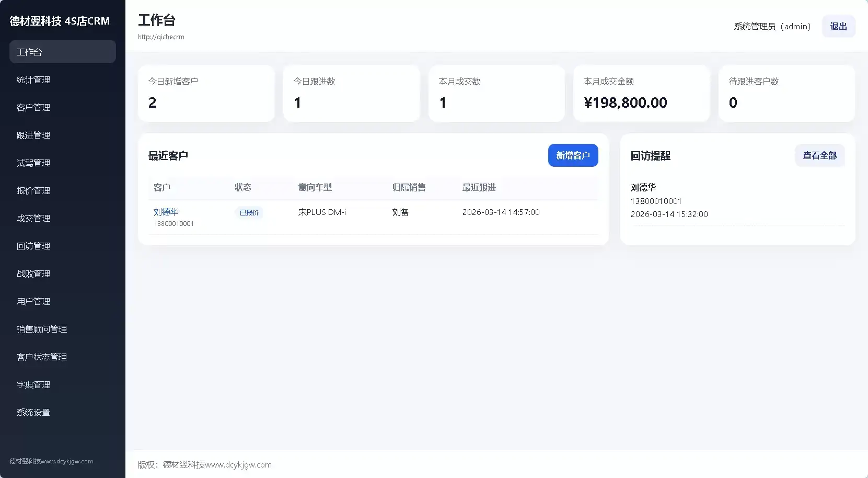Select the 工作台 sidebar item
The width and height of the screenshot is (868, 478).
tap(62, 52)
